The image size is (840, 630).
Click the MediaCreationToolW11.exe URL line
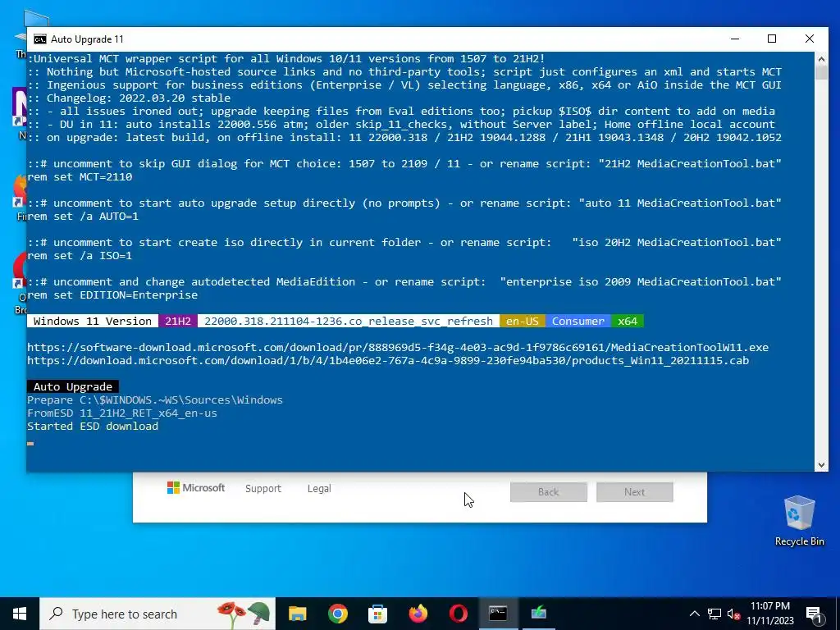point(398,347)
